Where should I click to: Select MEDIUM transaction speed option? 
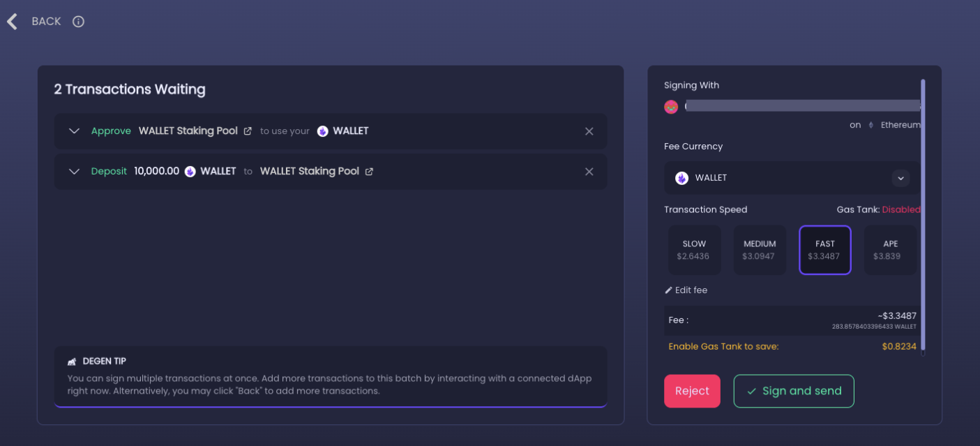tap(760, 250)
